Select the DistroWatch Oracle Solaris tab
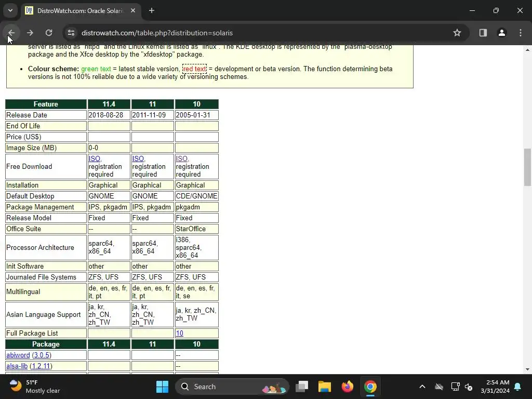532x399 pixels. 81,10
